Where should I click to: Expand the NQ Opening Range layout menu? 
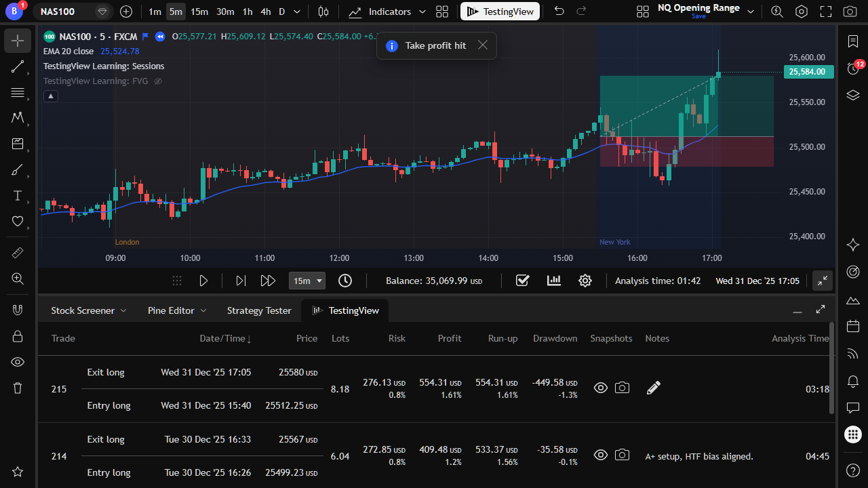(x=750, y=12)
